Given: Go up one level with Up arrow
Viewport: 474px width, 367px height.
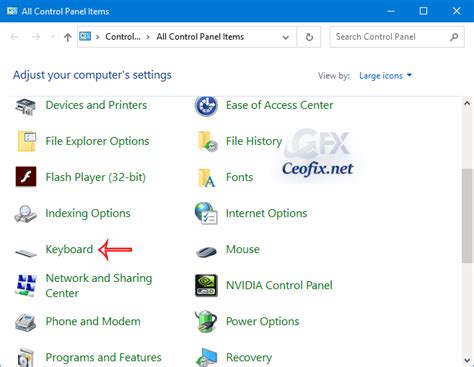Looking at the screenshot, I should click(68, 37).
